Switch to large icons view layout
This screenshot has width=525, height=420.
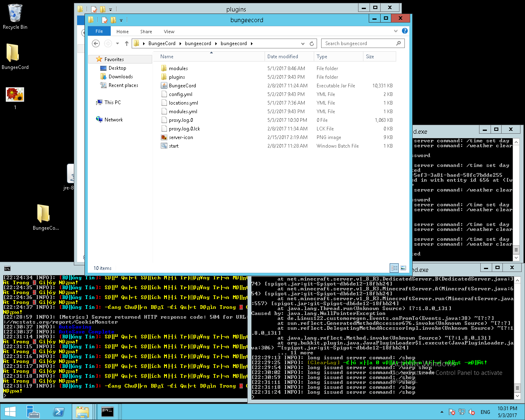403,268
